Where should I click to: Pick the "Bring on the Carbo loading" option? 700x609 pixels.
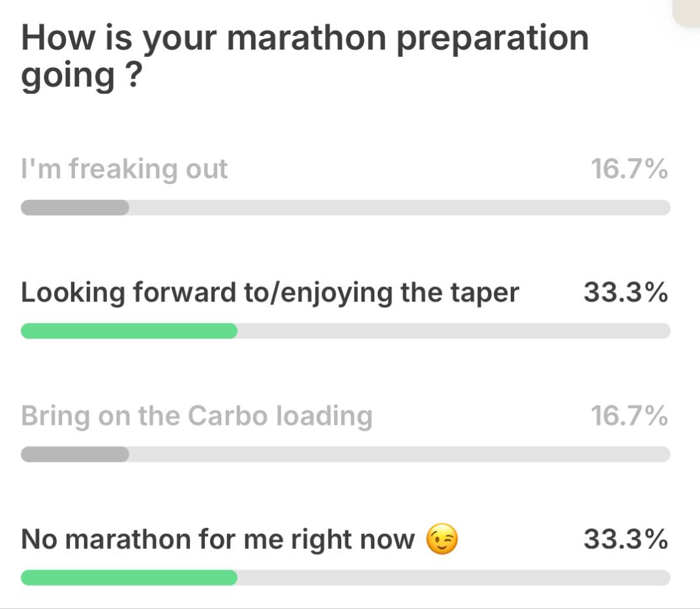[x=196, y=416]
